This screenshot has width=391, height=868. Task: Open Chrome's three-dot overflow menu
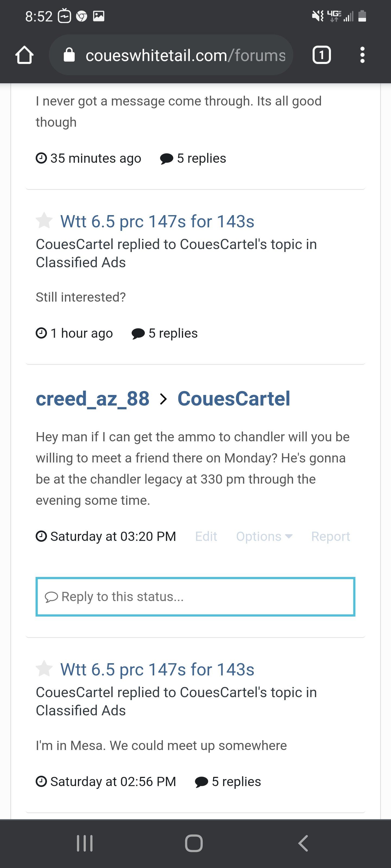(362, 55)
